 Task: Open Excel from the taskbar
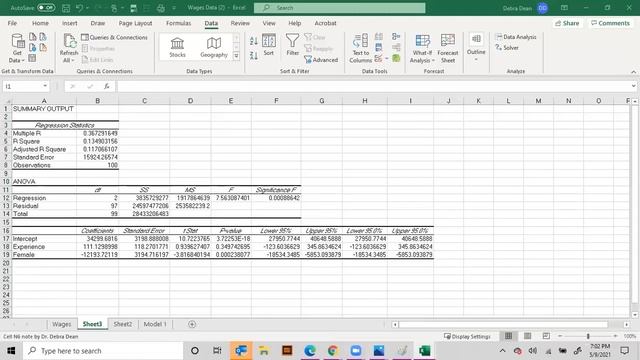coord(424,351)
